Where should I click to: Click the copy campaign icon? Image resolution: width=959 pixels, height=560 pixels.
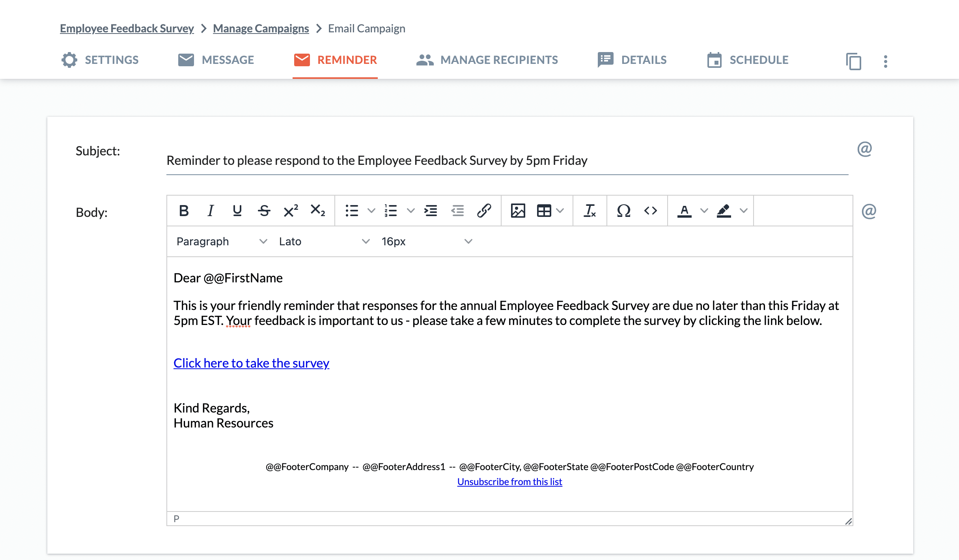pyautogui.click(x=854, y=61)
